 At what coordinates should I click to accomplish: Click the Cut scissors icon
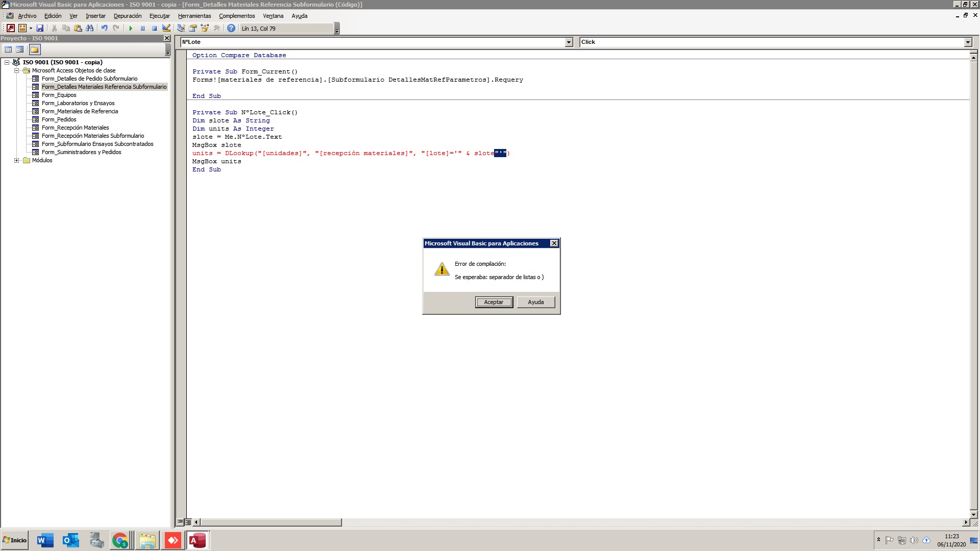(x=54, y=28)
